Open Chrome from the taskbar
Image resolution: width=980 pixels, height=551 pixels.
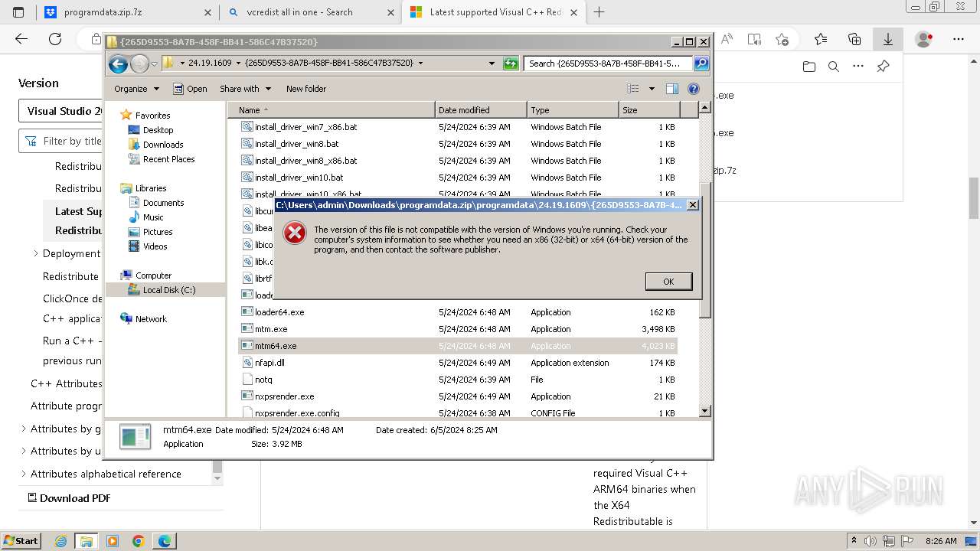pyautogui.click(x=138, y=541)
